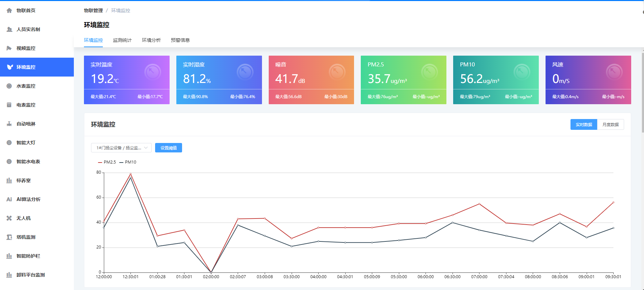Switch to the 环境监控 tab
Viewport: 644px width, 290px height.
click(93, 40)
